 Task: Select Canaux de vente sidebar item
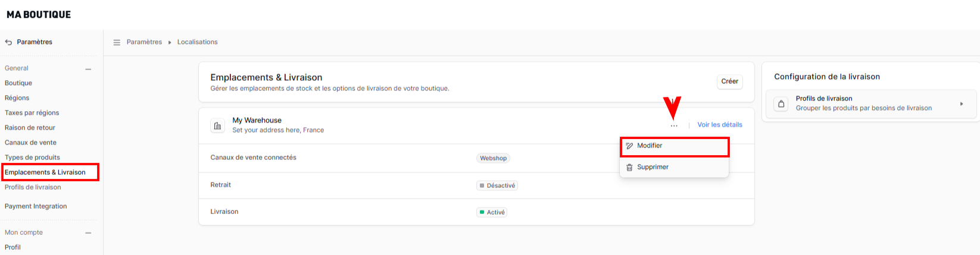(x=30, y=143)
